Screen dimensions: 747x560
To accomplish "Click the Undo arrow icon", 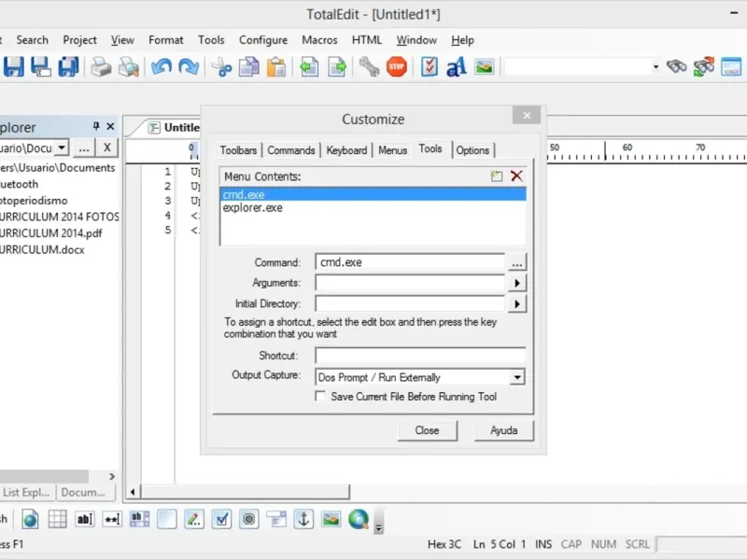I will [162, 66].
